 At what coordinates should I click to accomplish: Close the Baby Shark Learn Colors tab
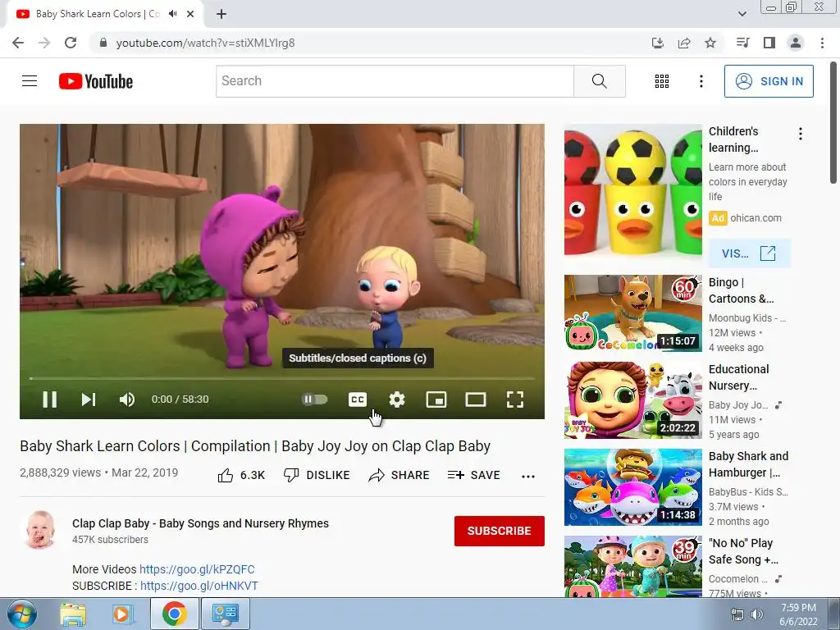coord(190,14)
